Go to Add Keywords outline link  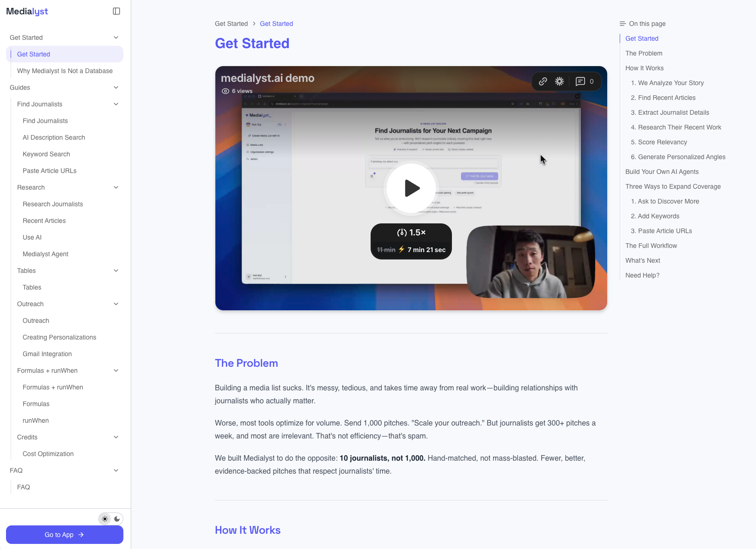[655, 216]
